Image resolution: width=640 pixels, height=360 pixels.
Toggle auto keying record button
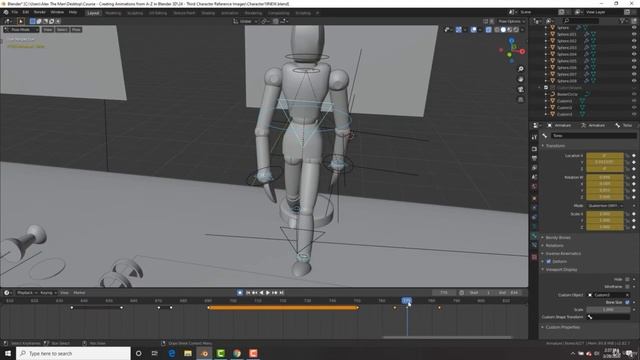240,293
